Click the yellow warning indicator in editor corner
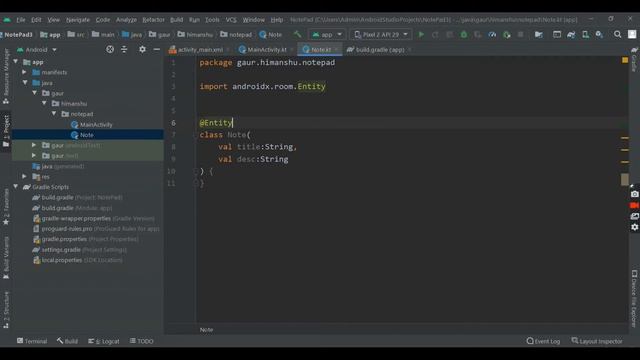Screen dimensions: 640x360 (625, 60)
